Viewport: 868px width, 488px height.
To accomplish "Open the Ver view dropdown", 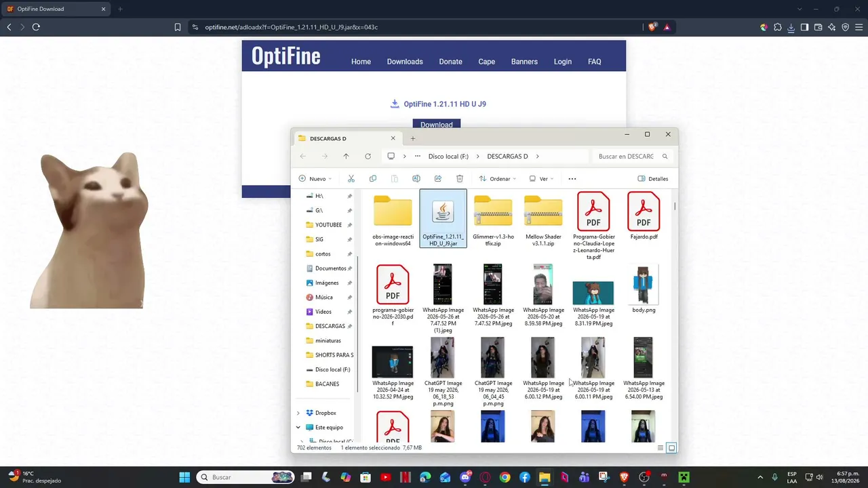I will coord(542,179).
